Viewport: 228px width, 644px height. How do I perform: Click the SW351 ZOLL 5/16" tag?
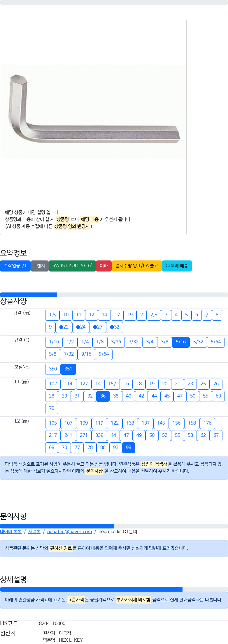click(72, 266)
